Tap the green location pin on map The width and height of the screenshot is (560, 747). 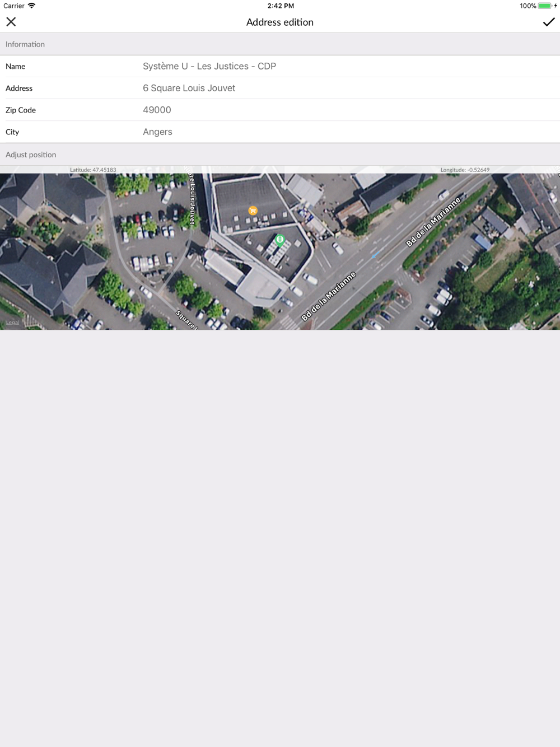[x=280, y=240]
